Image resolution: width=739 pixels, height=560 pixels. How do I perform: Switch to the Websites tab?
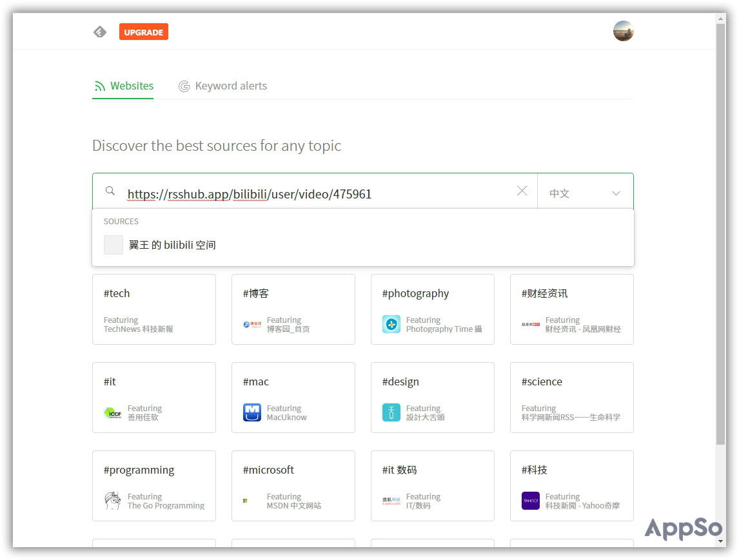point(123,86)
